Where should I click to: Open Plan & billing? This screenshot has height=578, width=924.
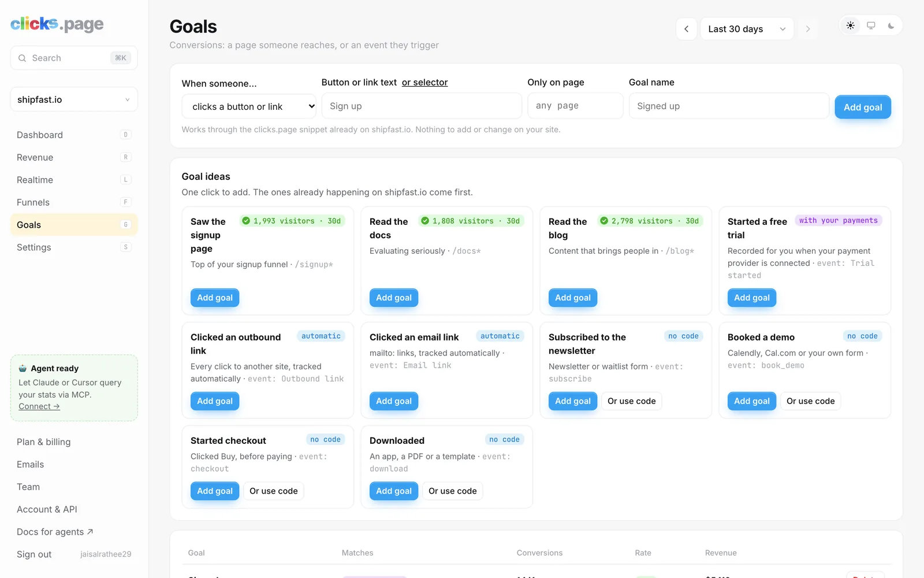44,442
